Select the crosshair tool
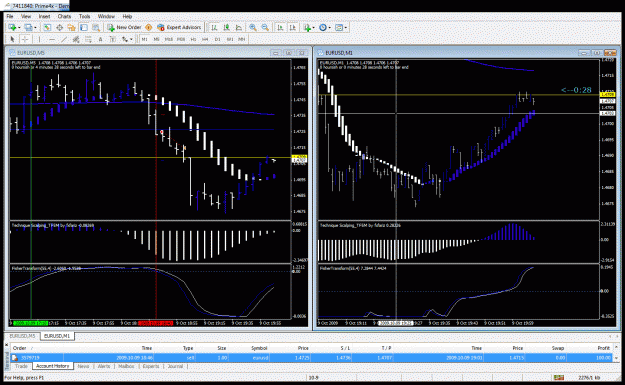Image resolution: width=625 pixels, height=385 pixels. 25,39
